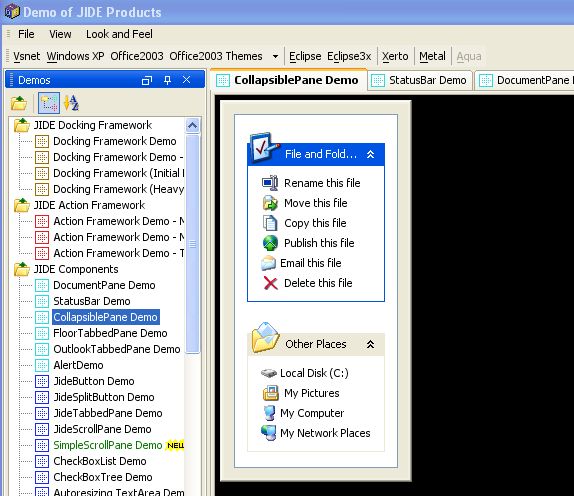Click Rename this file link
Screen dimensions: 574x496
pos(322,183)
